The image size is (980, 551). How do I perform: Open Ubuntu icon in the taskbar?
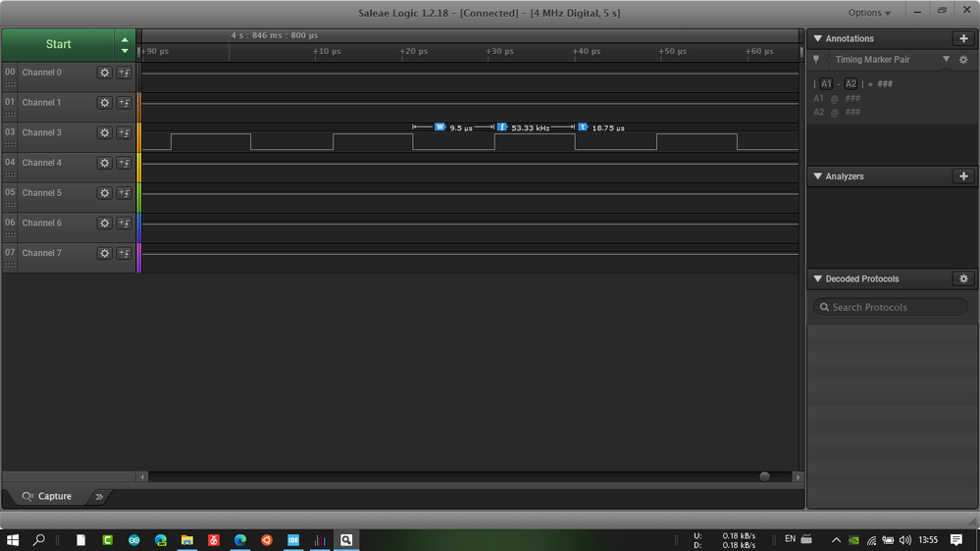coord(267,540)
